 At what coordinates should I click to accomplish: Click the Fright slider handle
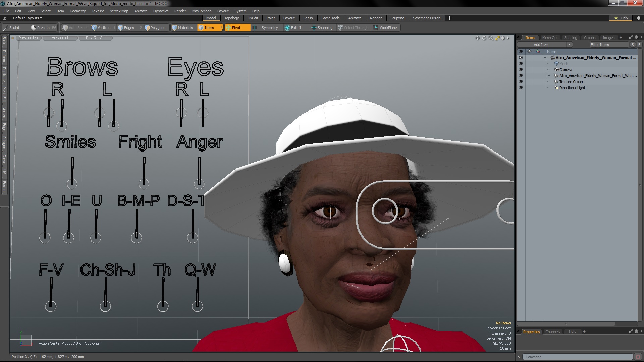[144, 183]
